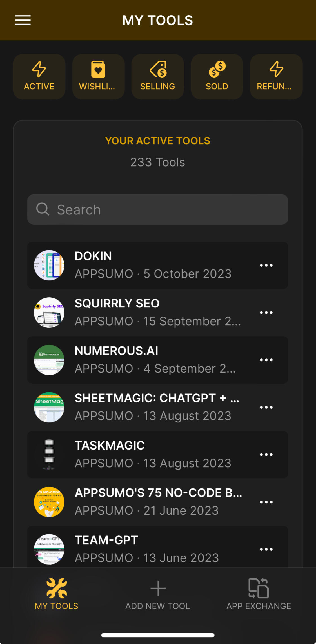Image resolution: width=316 pixels, height=644 pixels.
Task: Open options menu for Dokin
Action: pos(266,265)
